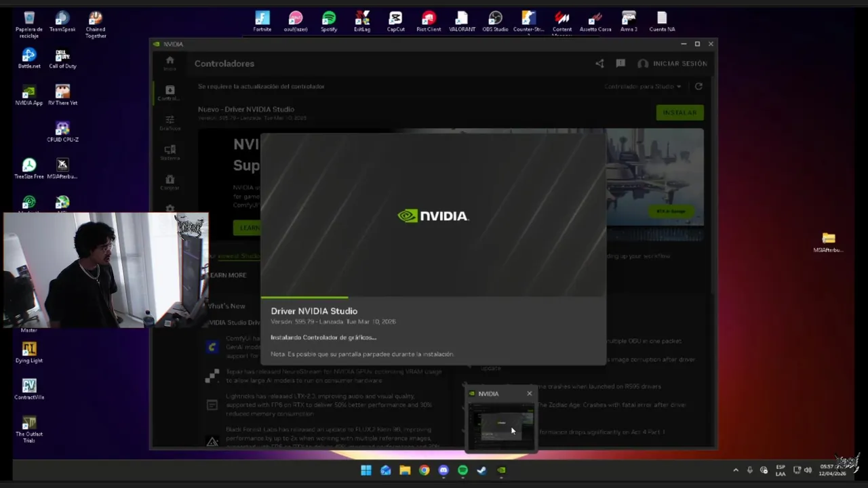Open the Spotify desktop shortcut
868x488 pixels.
[329, 21]
